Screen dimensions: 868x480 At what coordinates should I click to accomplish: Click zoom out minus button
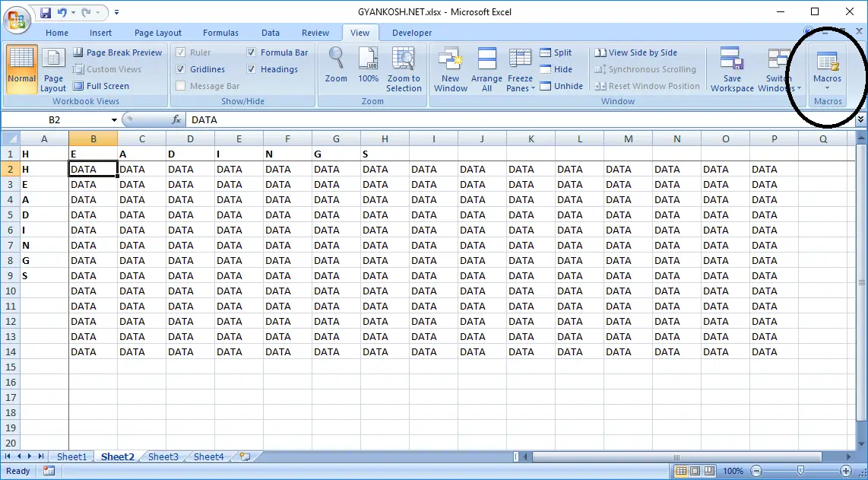pos(755,471)
